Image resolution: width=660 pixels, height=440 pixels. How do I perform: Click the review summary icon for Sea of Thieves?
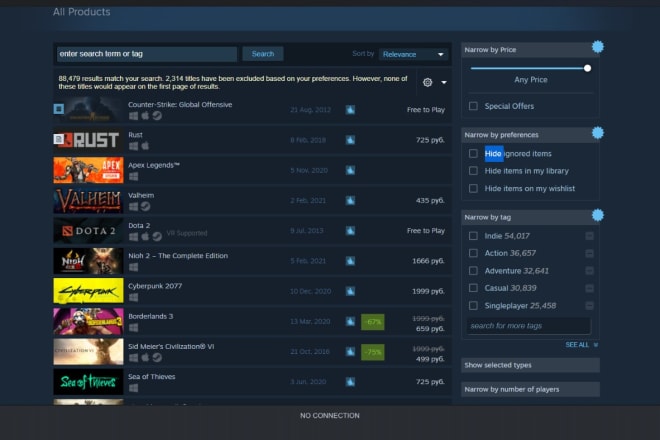tap(350, 382)
